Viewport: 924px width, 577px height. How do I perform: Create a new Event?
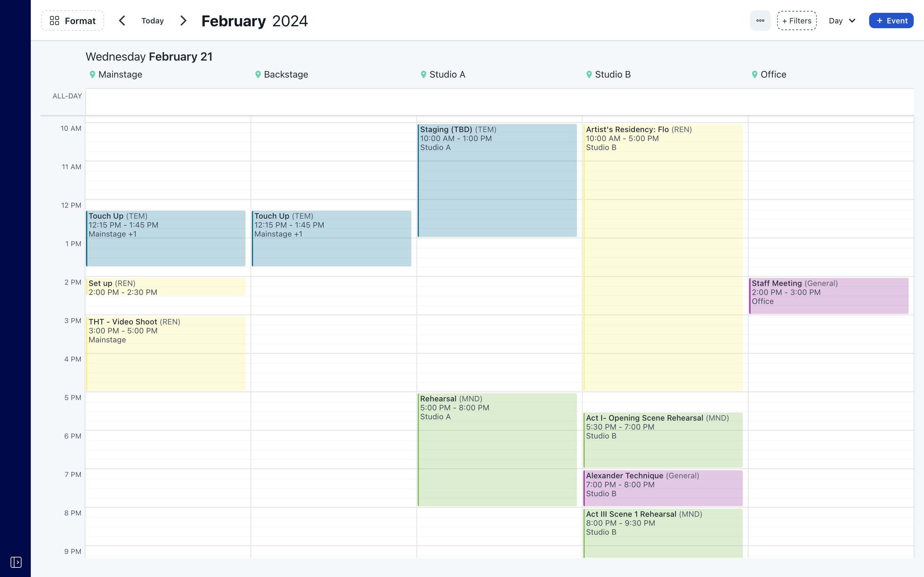pyautogui.click(x=891, y=21)
